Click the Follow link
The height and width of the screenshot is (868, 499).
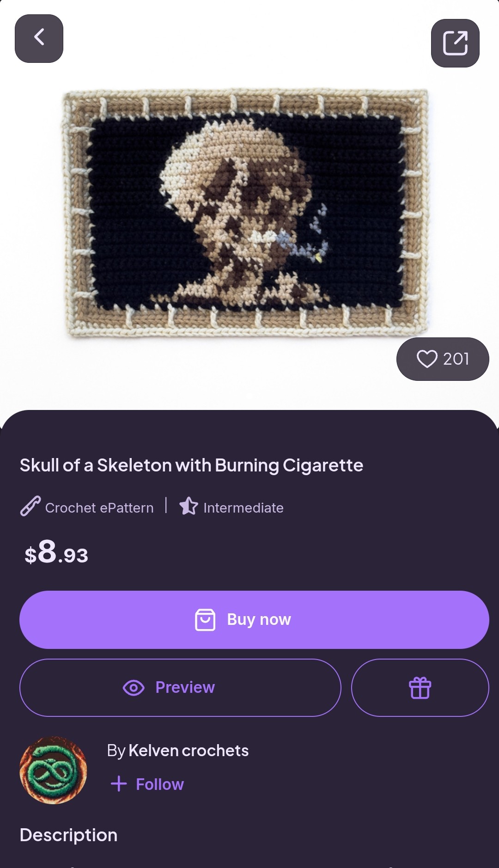(x=160, y=784)
